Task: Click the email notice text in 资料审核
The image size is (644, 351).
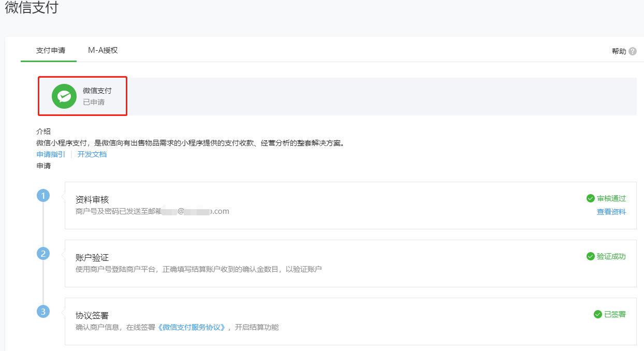Action: pyautogui.click(x=152, y=211)
